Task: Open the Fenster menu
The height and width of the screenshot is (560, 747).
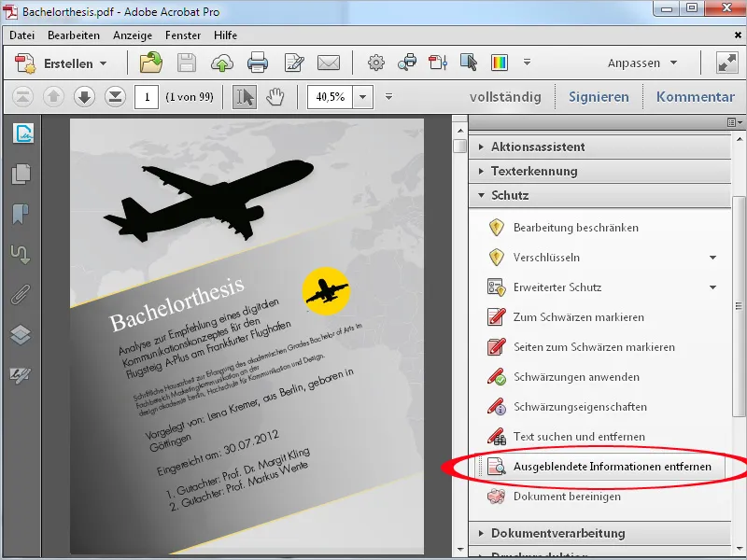Action: (183, 35)
